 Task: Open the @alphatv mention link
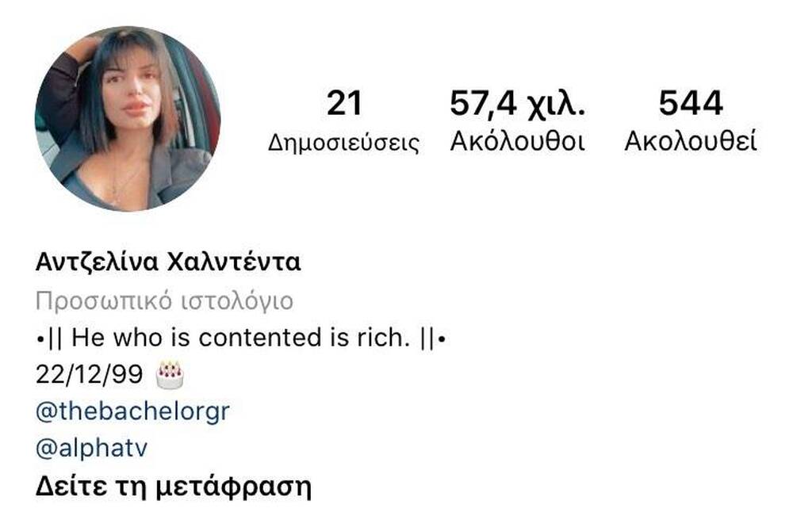[92, 448]
